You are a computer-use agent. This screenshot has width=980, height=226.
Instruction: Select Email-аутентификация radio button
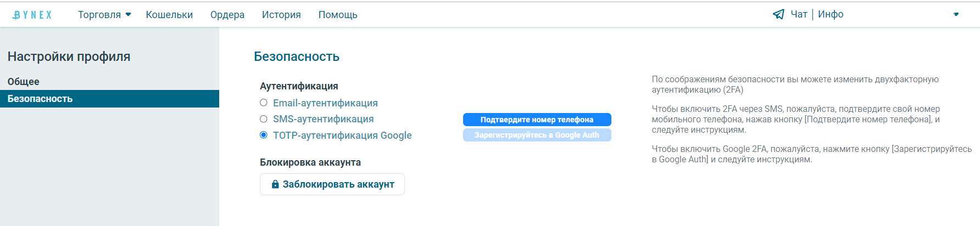click(264, 103)
